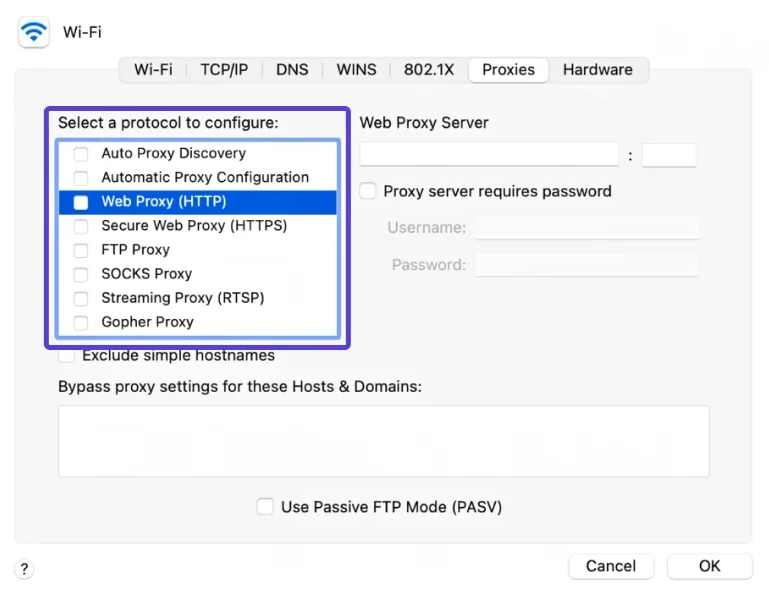This screenshot has height=591, width=769.
Task: Toggle Web Proxy (HTTP) checkbox
Action: (x=81, y=202)
